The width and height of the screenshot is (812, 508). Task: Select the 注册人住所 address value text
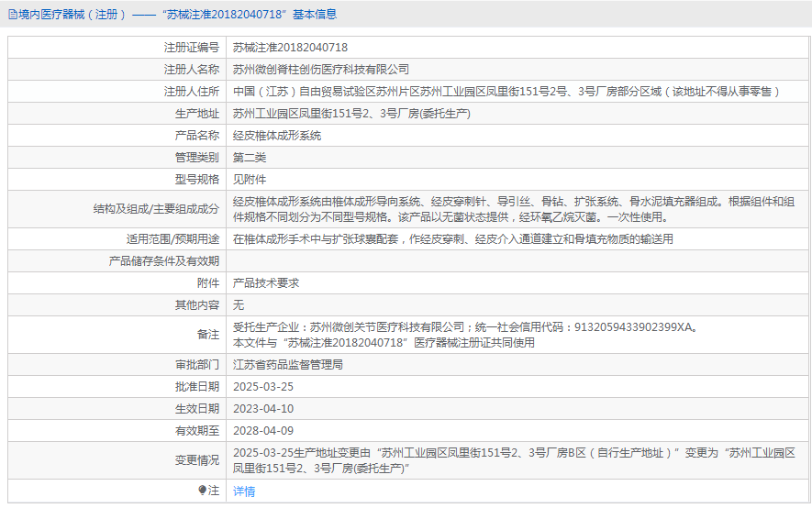coord(506,92)
